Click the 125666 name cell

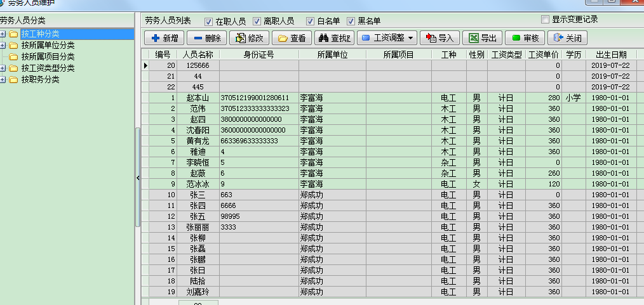[x=198, y=65]
